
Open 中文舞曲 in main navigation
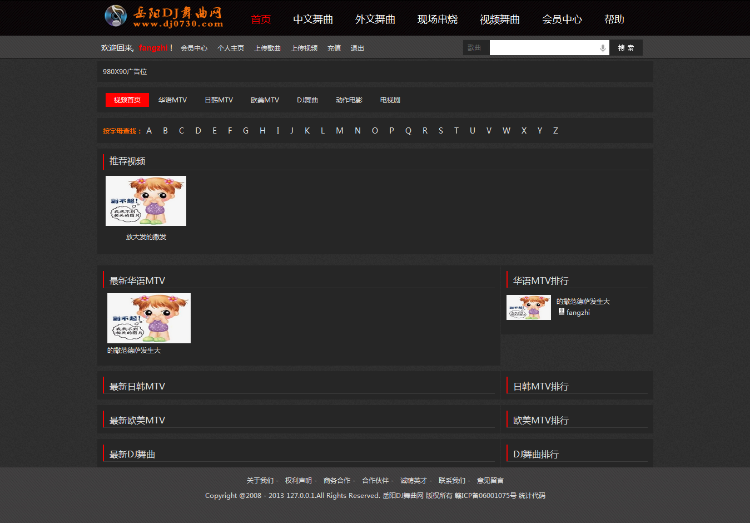313,20
